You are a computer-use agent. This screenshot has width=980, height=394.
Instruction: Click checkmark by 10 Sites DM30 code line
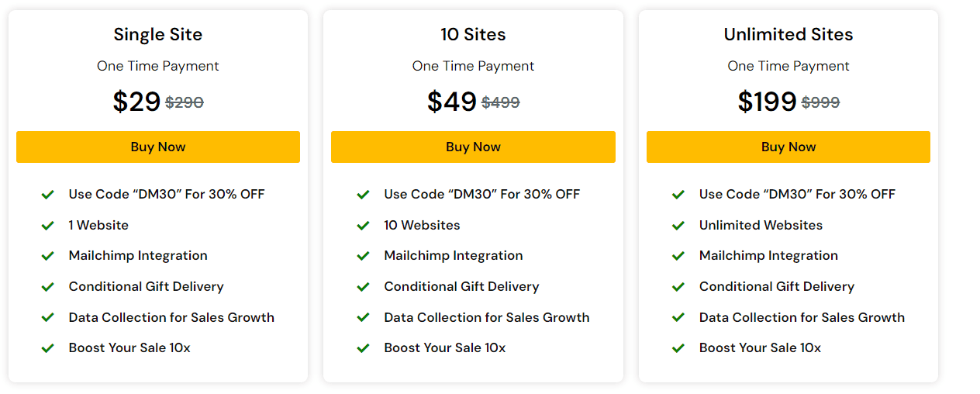[363, 195]
